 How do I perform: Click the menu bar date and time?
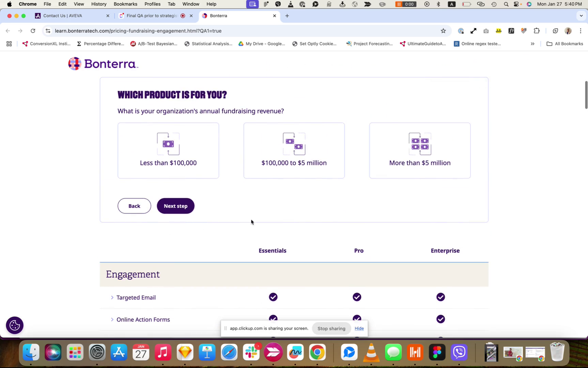559,4
